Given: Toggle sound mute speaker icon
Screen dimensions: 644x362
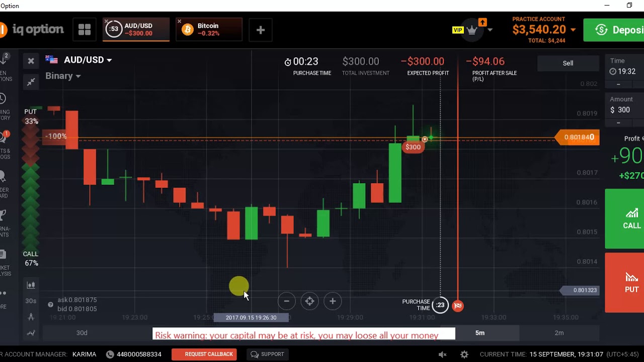Looking at the screenshot, I should pos(443,354).
